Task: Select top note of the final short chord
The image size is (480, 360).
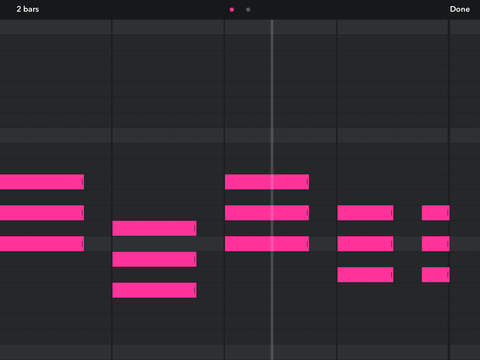Action: pos(436,213)
